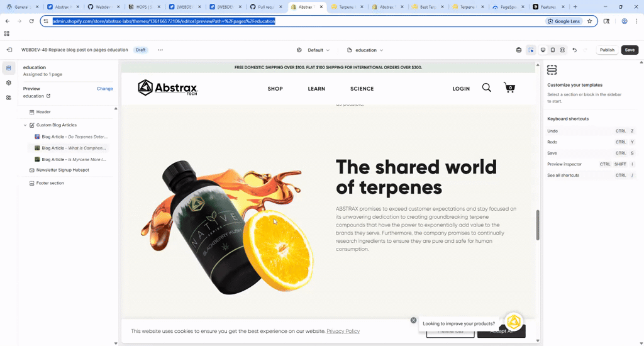Click the Publish button
This screenshot has width=644, height=346.
607,50
